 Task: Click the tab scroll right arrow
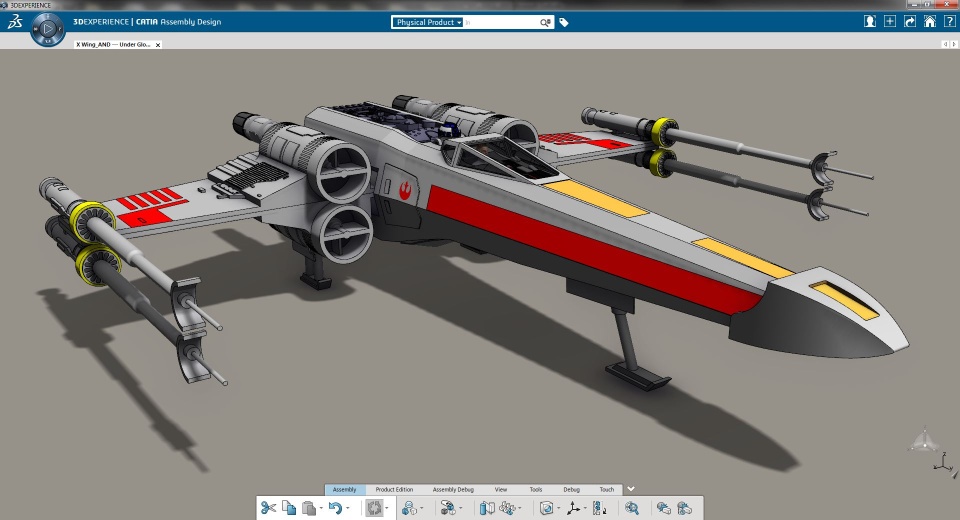pos(954,44)
